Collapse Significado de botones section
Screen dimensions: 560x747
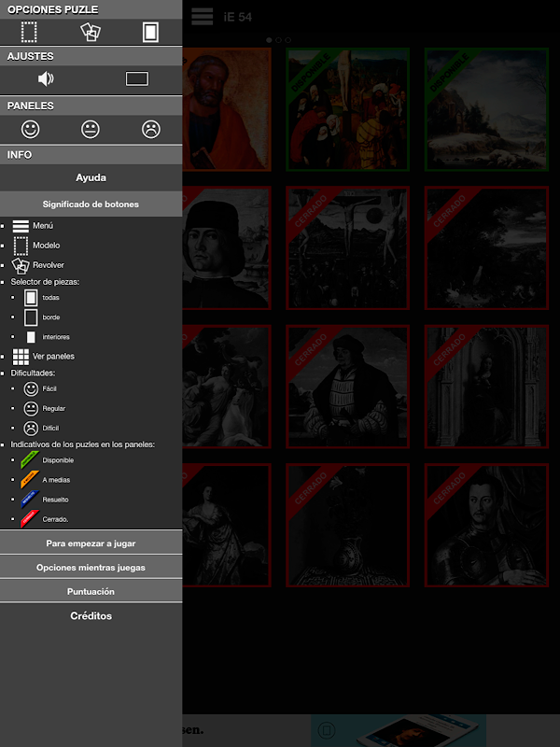(x=91, y=204)
